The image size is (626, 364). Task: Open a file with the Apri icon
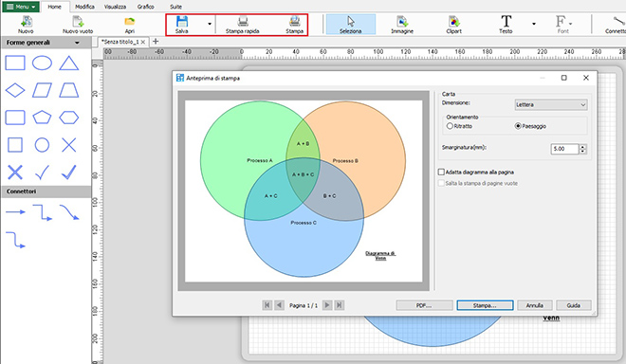[130, 25]
